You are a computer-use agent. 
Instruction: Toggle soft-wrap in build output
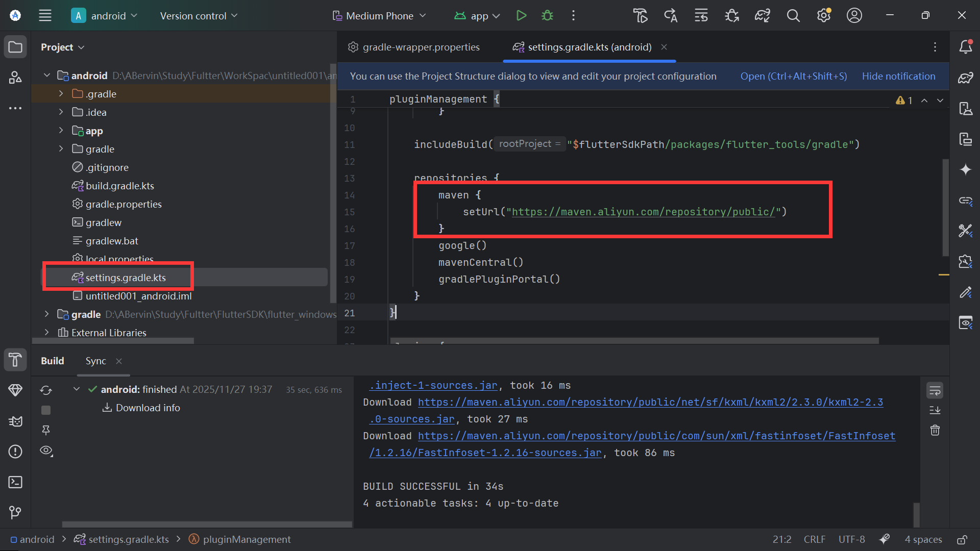935,391
